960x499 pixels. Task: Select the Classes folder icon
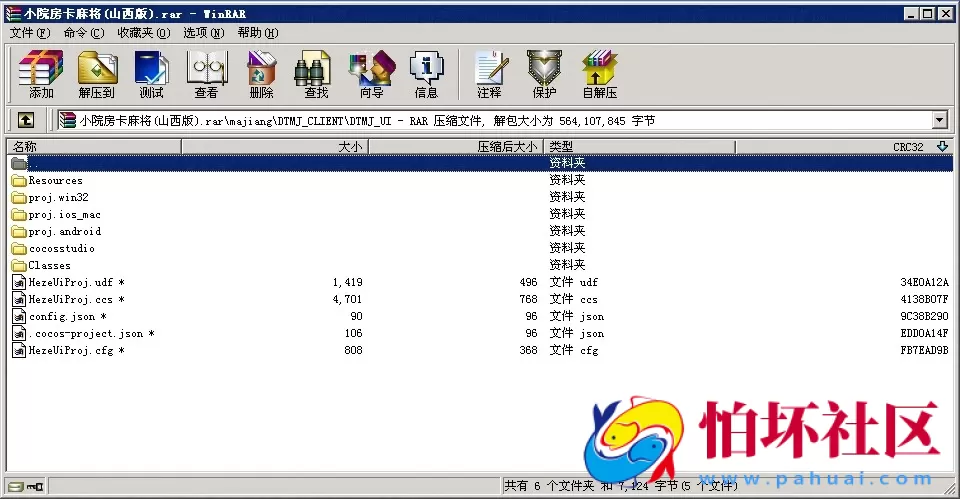tap(19, 266)
